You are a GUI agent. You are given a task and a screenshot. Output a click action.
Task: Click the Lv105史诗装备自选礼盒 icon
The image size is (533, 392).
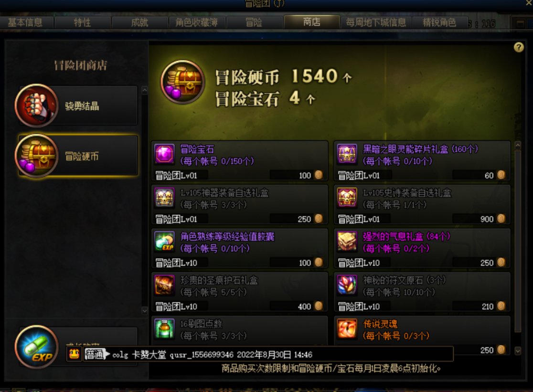(x=347, y=198)
